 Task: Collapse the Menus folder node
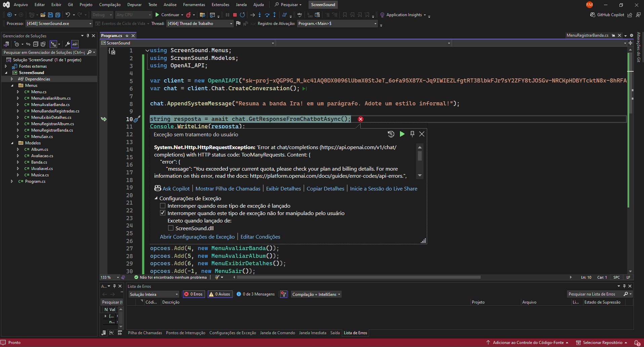click(12, 85)
